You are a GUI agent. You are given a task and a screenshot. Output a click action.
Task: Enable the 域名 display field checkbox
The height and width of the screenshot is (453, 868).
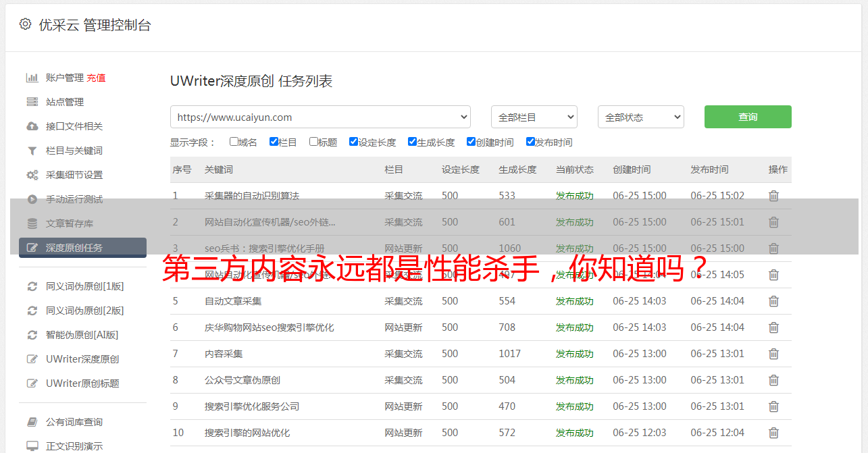tap(234, 142)
